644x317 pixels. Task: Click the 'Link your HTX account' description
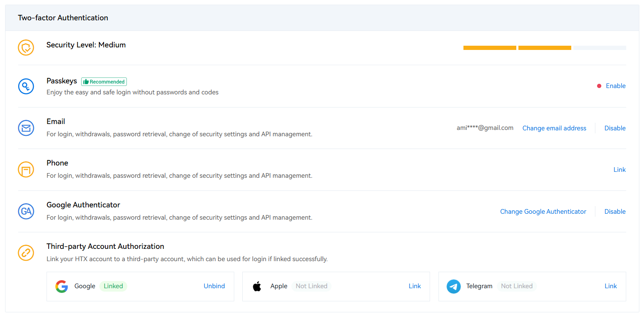(187, 259)
